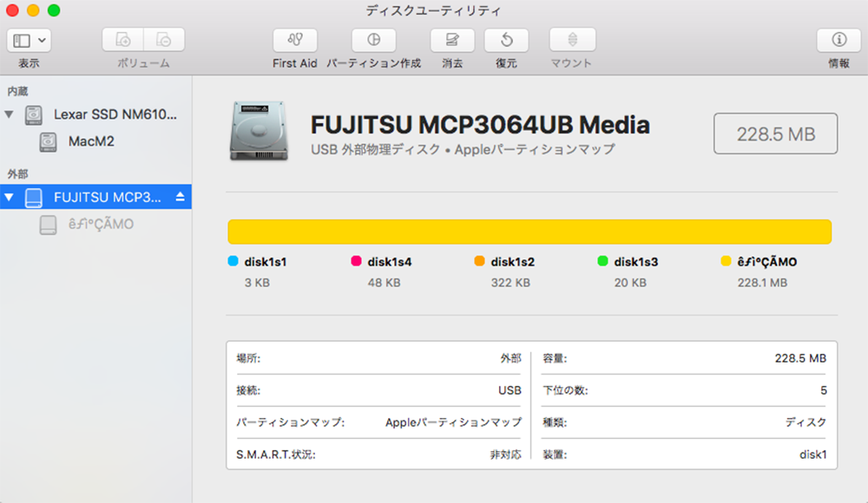Select the FUJITSU MCP3 external disk

[x=95, y=197]
